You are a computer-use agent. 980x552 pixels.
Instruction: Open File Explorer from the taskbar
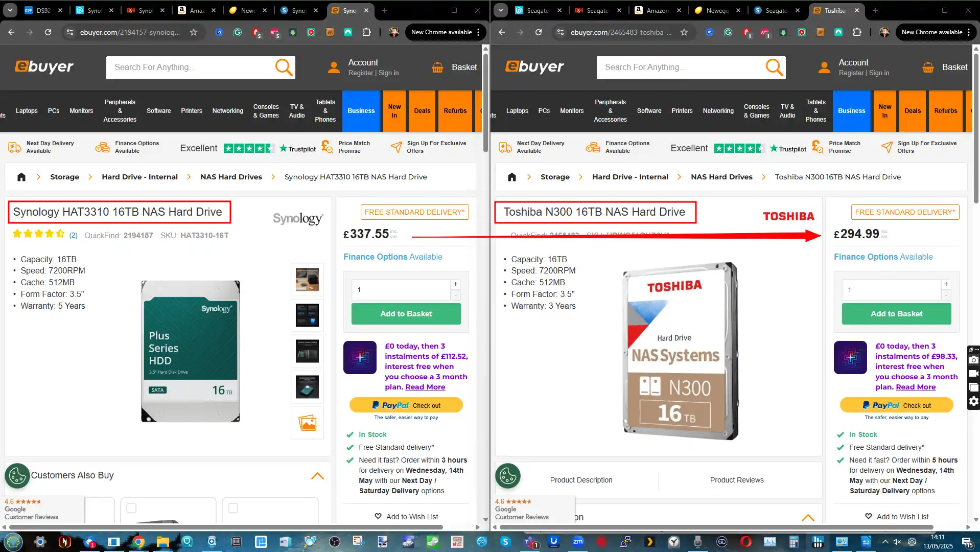162,542
